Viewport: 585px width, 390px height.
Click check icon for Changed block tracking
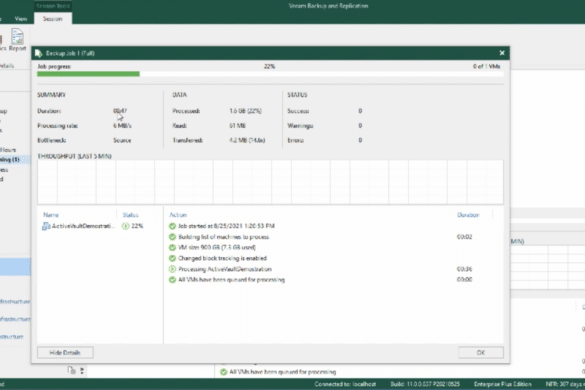coord(172,258)
